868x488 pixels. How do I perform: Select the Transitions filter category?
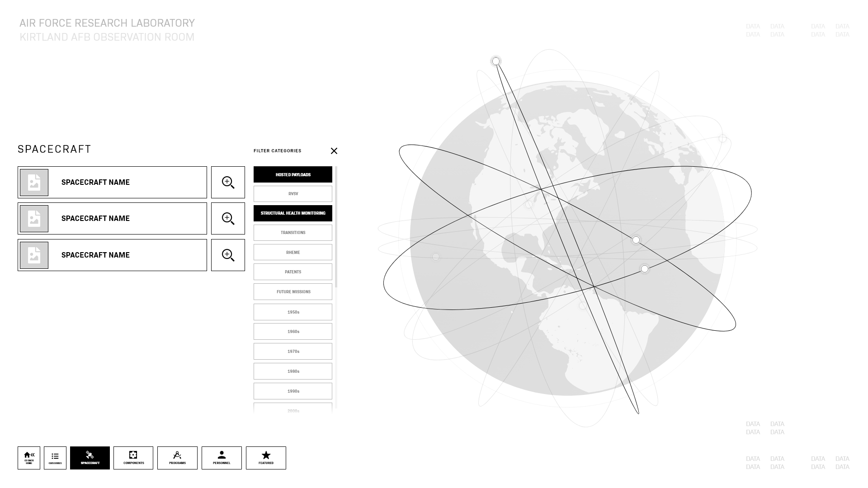point(292,232)
